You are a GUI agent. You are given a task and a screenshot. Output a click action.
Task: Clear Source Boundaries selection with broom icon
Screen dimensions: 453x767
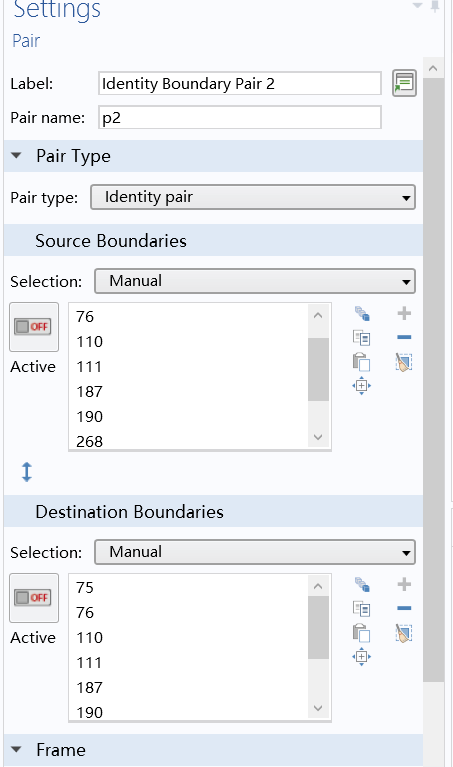point(404,362)
